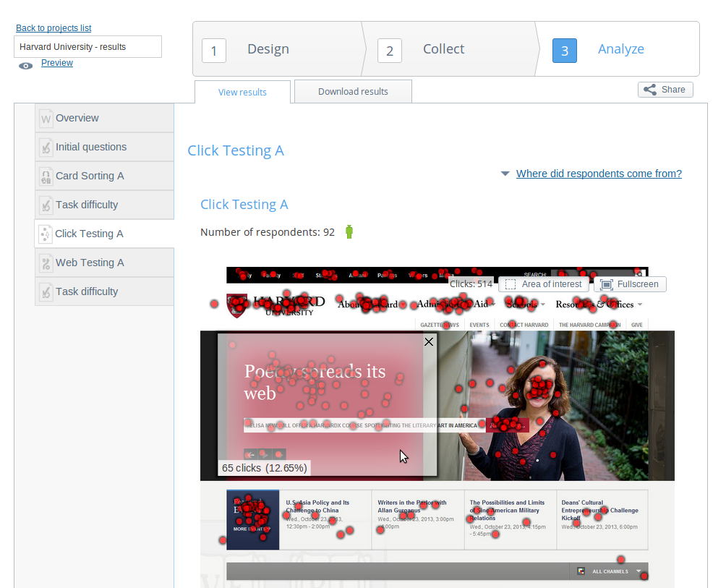Click step number 1 box
726x588 pixels.
click(x=214, y=51)
